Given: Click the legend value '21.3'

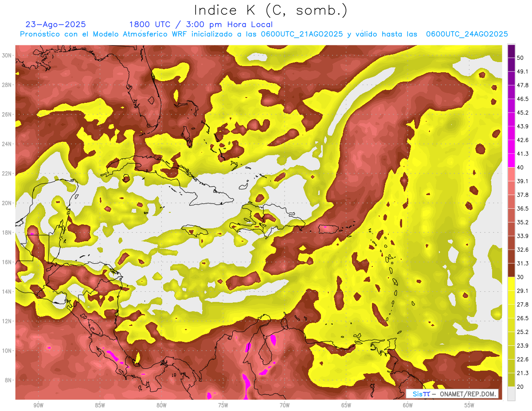Looking at the screenshot, I should [x=523, y=373].
